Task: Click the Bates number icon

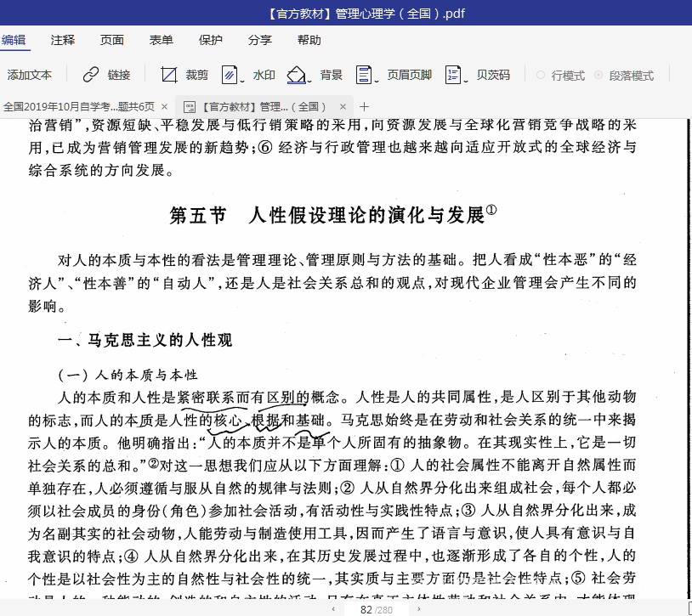Action: [453, 75]
